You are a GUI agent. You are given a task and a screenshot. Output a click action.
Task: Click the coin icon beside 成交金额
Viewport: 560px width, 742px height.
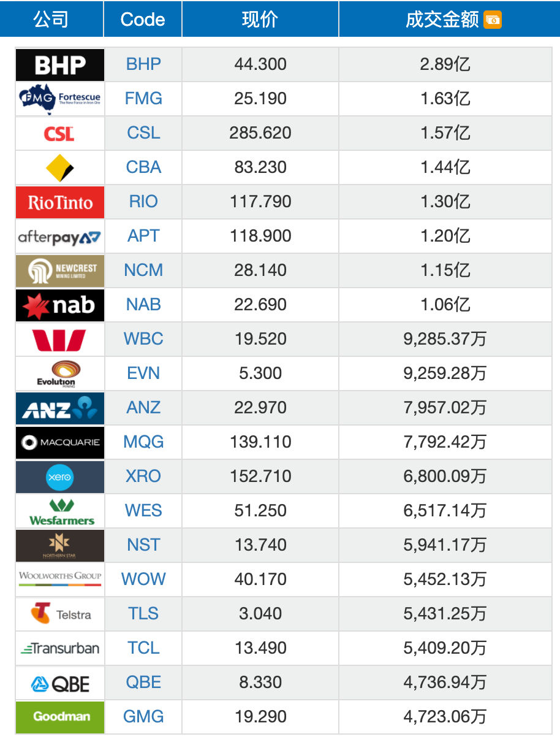493,20
